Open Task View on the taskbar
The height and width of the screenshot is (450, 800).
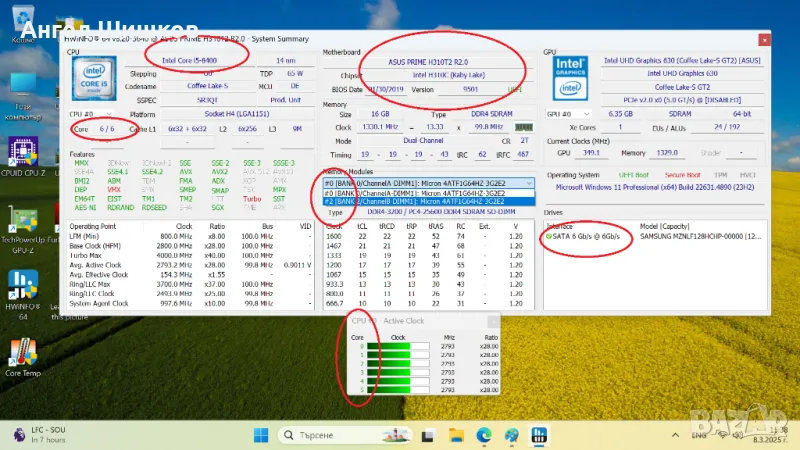point(426,434)
